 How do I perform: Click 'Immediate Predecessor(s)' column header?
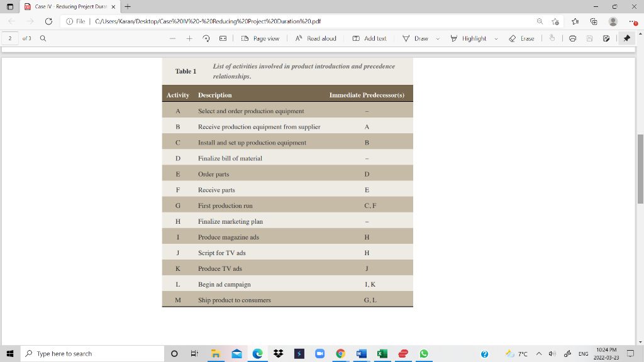[x=367, y=95]
